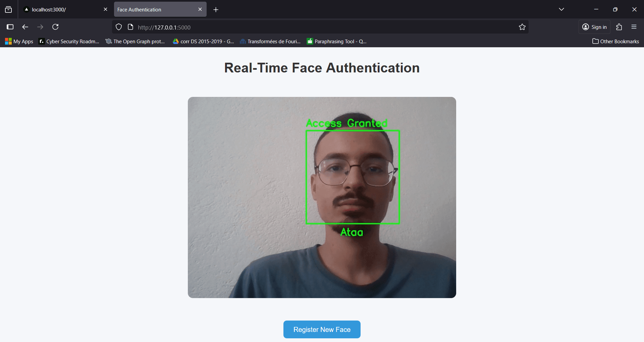Click the Register New Face button
Viewport: 644px width, 342px height.
322,329
